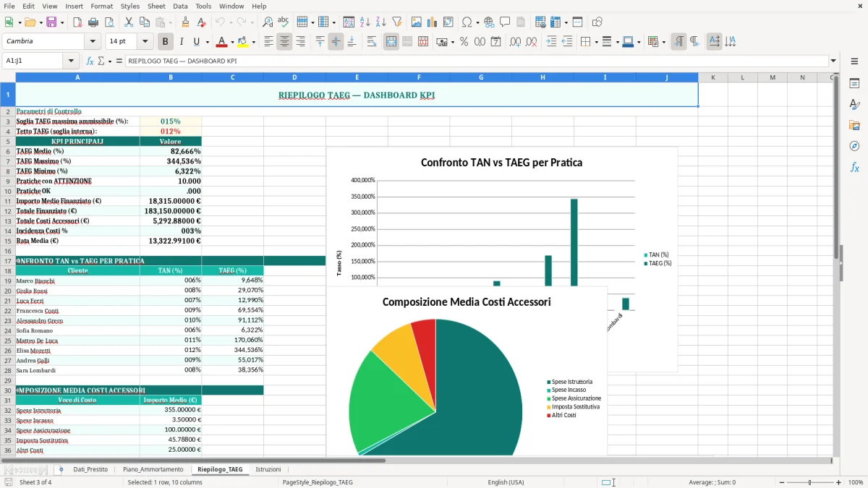Copy selection with Copy icon

tap(143, 22)
